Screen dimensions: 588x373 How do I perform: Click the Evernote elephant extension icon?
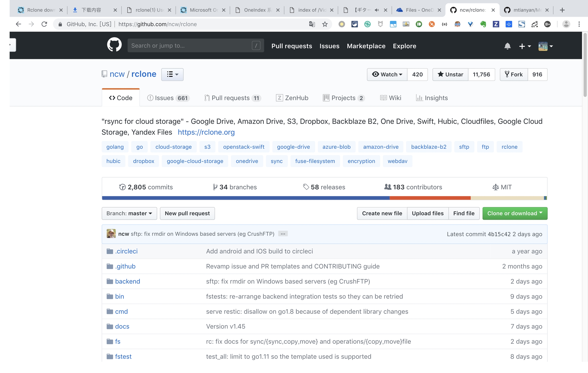pos(483,24)
